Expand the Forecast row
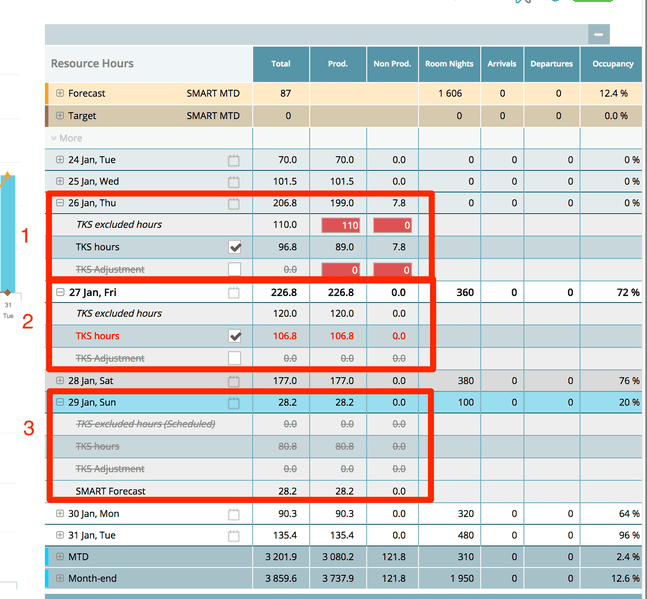This screenshot has height=599, width=647. pos(60,93)
